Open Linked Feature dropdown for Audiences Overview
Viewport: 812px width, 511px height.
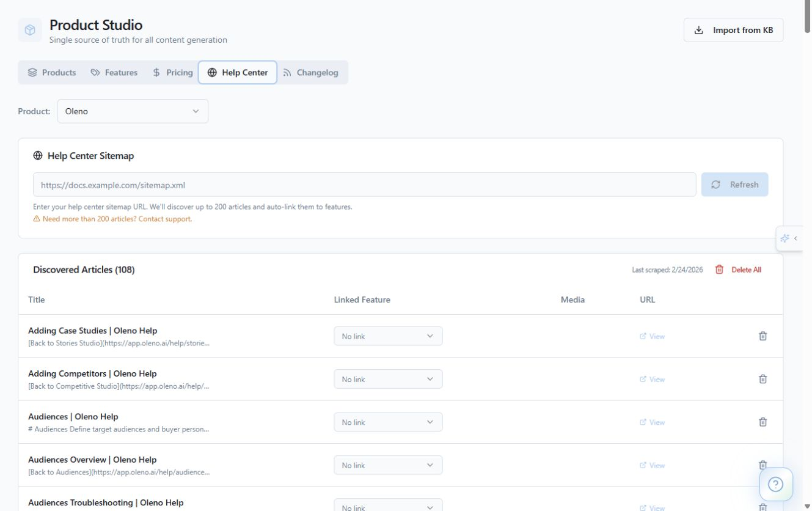click(388, 465)
